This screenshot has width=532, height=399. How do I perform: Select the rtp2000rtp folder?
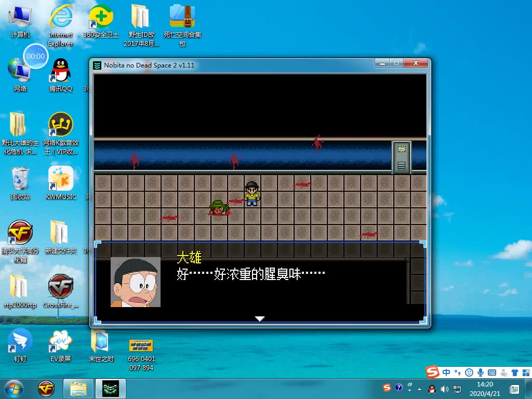click(20, 291)
